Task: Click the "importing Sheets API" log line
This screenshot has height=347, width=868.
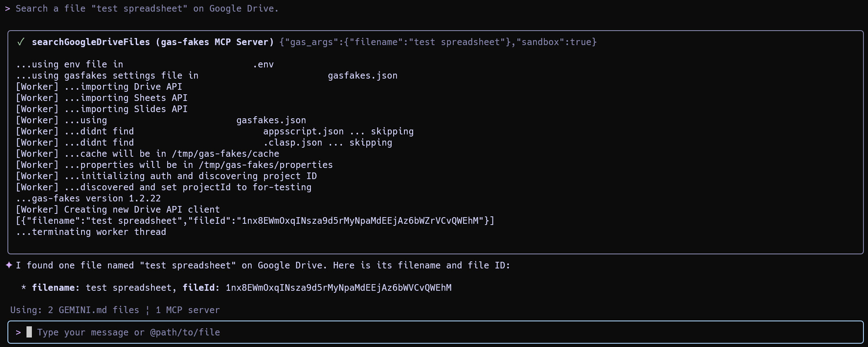Action: (101, 98)
